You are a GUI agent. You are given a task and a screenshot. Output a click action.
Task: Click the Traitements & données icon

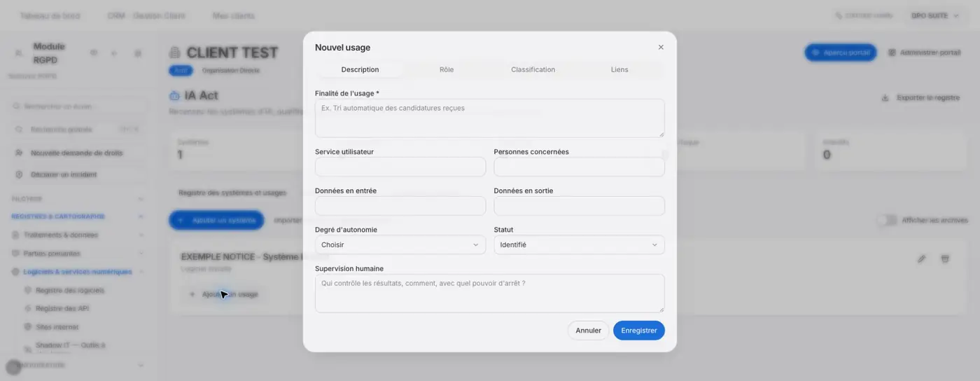pos(16,235)
